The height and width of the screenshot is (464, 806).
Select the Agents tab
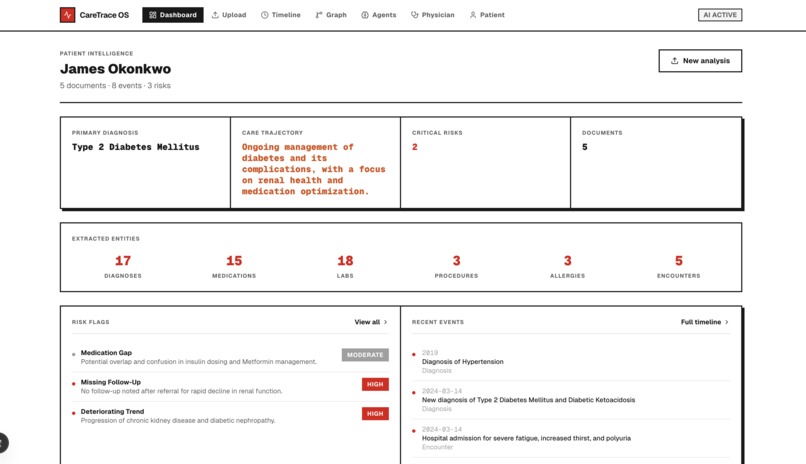click(379, 15)
